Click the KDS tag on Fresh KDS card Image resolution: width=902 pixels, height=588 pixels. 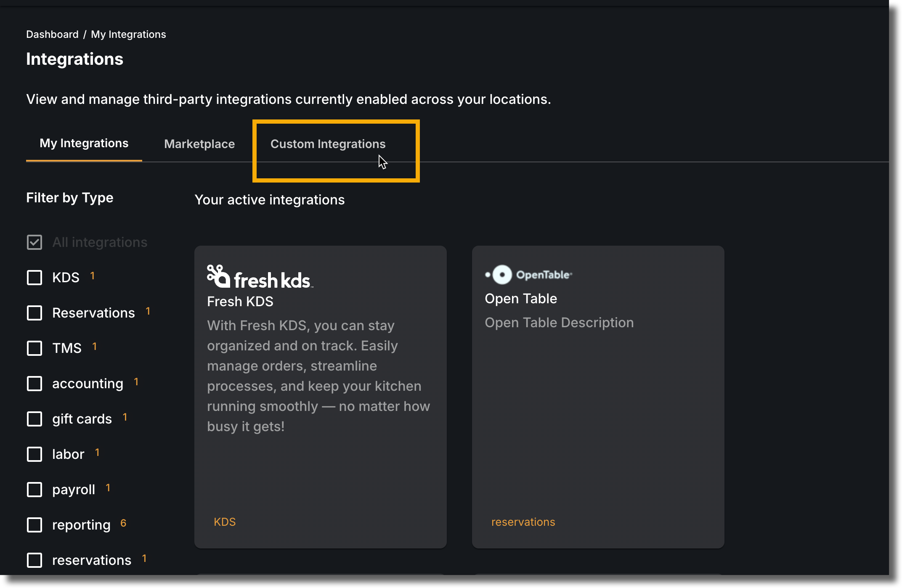click(225, 522)
